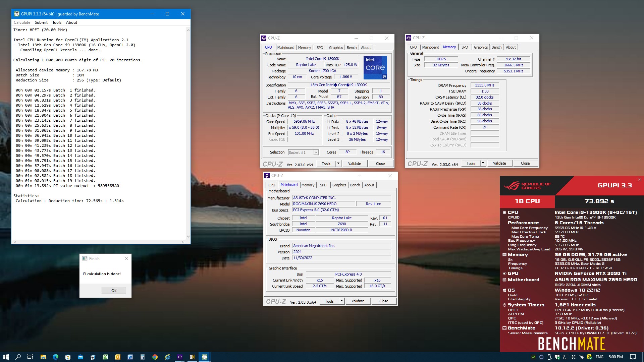Click Validate in CPU-Z Memory window
644x362 pixels.
click(499, 163)
